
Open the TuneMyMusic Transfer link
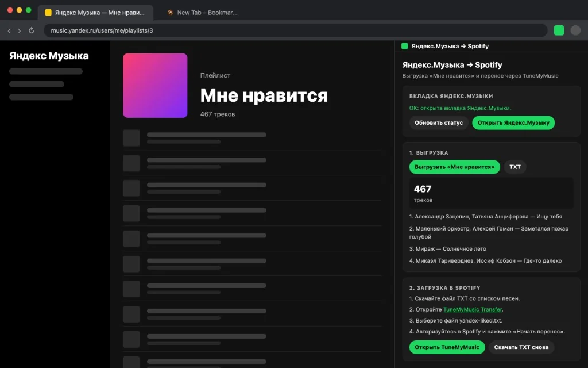point(473,309)
